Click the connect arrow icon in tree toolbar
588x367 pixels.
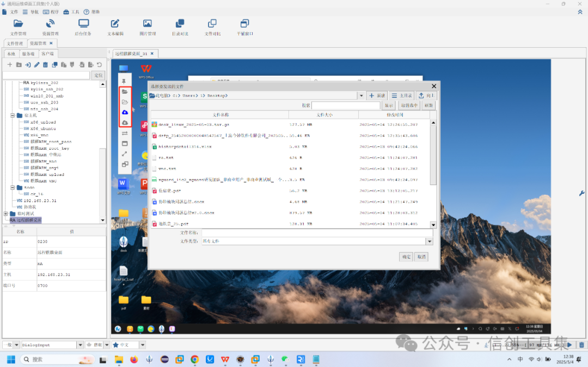click(x=28, y=65)
